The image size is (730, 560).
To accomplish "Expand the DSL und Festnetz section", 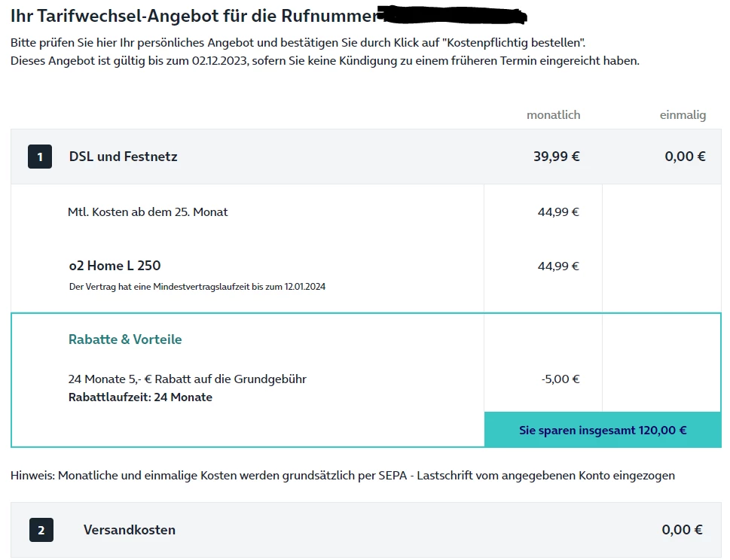I will tap(124, 157).
